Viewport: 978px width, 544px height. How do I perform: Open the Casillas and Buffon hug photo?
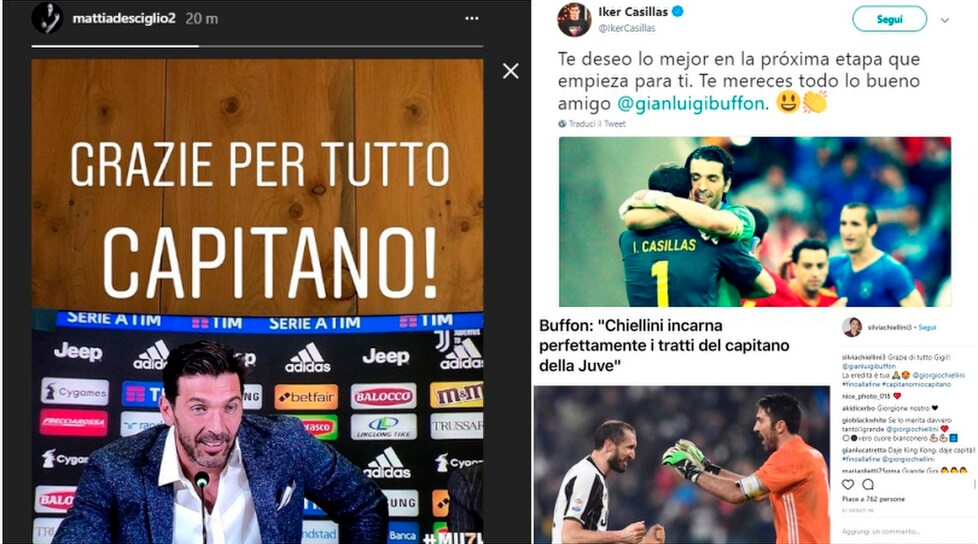click(x=755, y=221)
